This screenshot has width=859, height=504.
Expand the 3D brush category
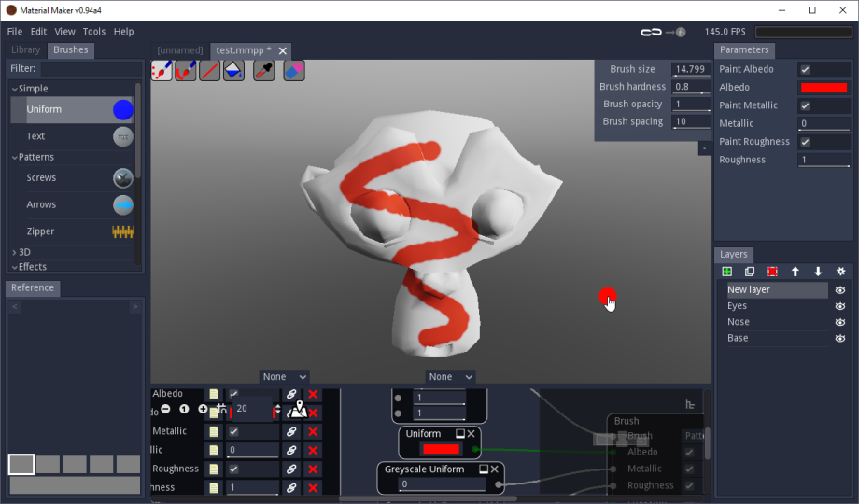coord(14,252)
